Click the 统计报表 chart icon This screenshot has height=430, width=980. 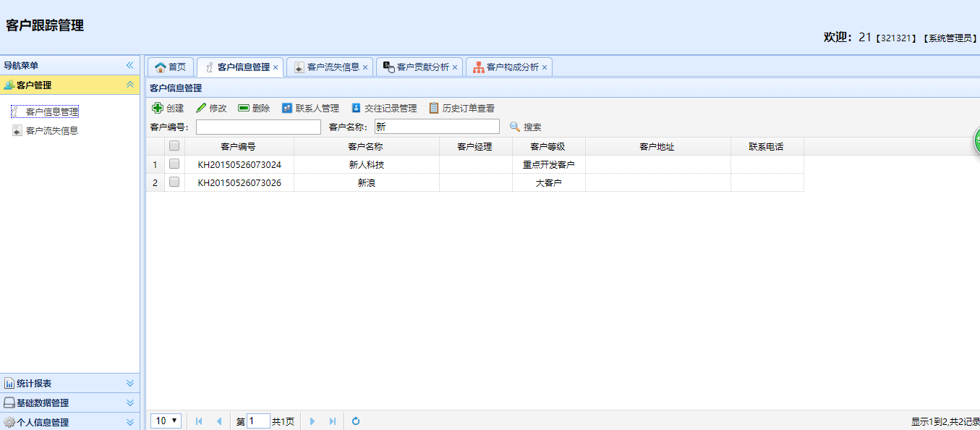click(9, 383)
